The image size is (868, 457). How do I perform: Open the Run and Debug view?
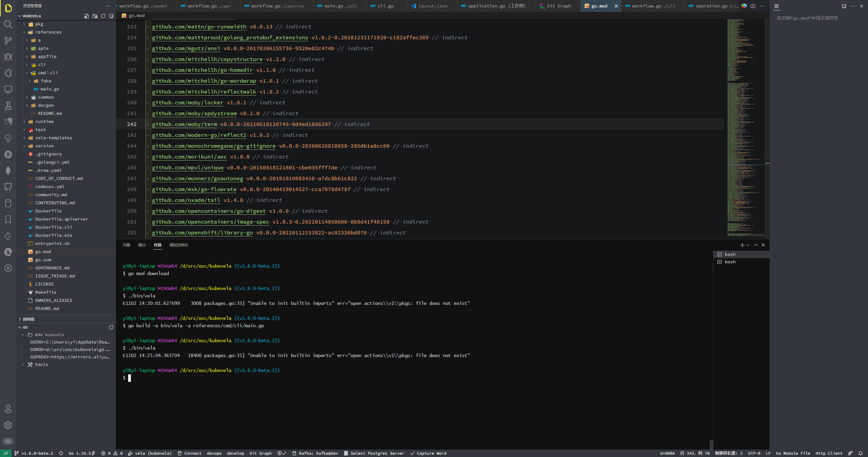click(x=8, y=57)
